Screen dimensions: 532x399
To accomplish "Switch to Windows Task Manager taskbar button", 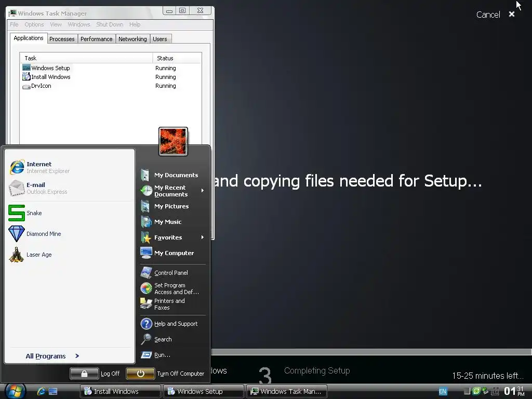I will tap(287, 391).
